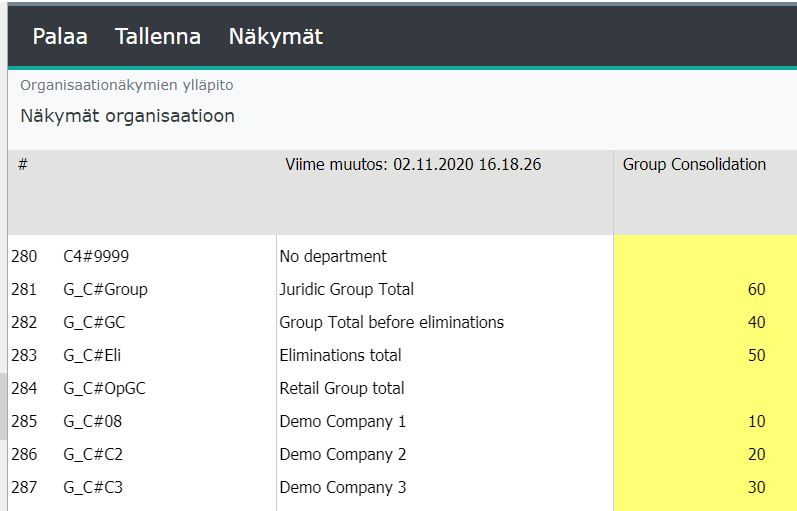Viewport: 797px width, 511px height.
Task: Edit Demo Company 1 value 10
Action: click(704, 422)
